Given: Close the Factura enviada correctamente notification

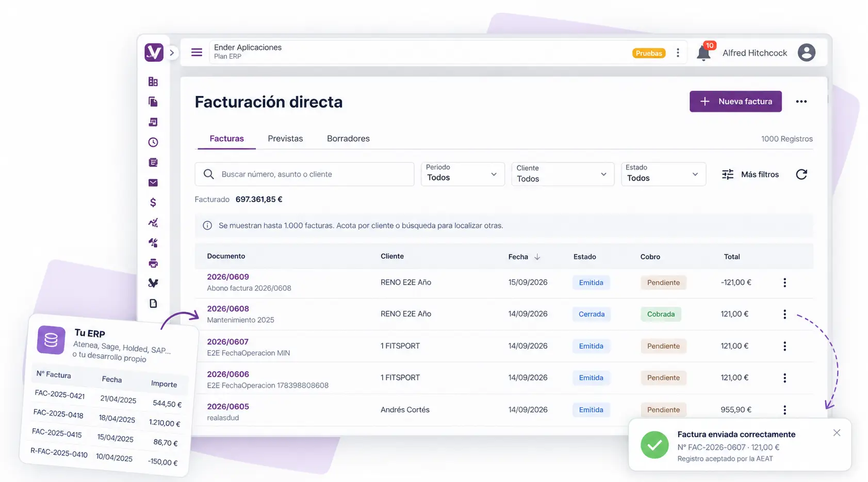Looking at the screenshot, I should [837, 433].
